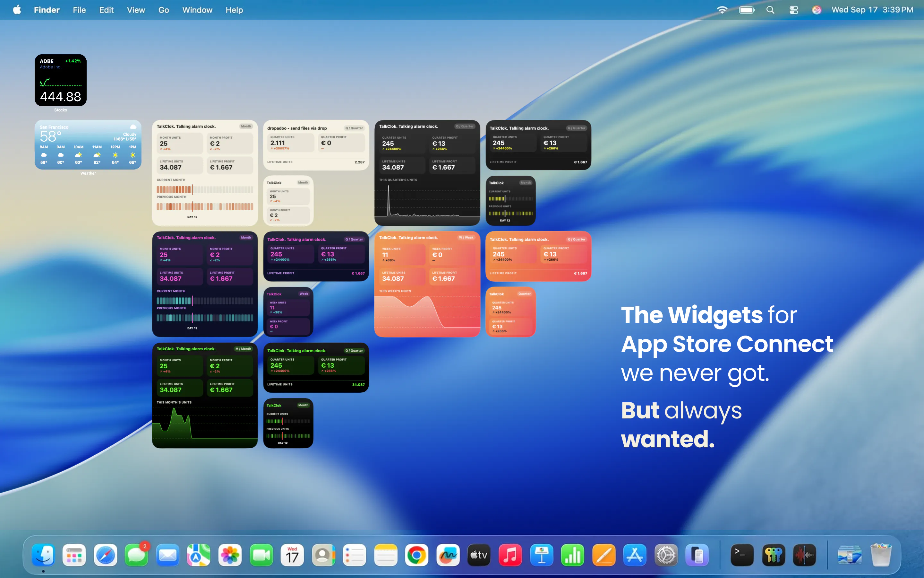The width and height of the screenshot is (924, 578).
Task: Open the Edit menu
Action: click(107, 10)
